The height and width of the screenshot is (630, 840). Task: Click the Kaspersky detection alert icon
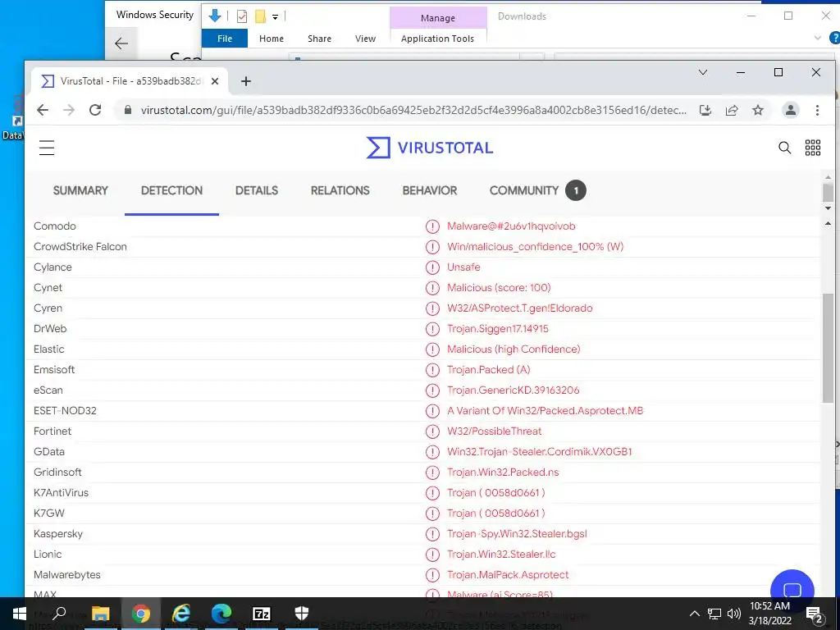pyautogui.click(x=432, y=533)
